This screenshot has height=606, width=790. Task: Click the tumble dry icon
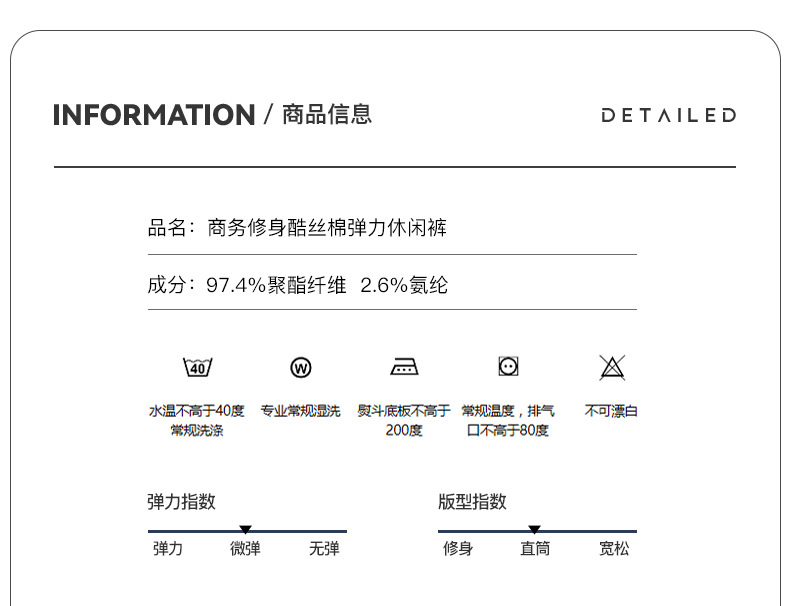[508, 366]
